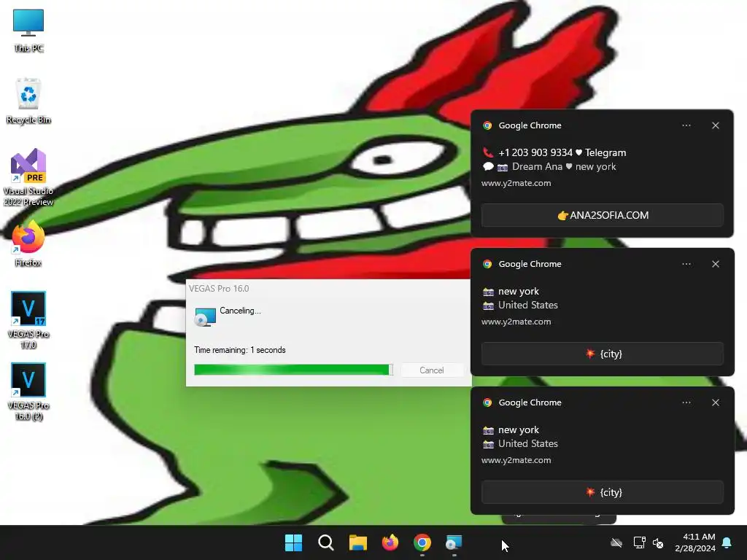
Task: Click 'United States' in the middle notification
Action: pyautogui.click(x=528, y=306)
